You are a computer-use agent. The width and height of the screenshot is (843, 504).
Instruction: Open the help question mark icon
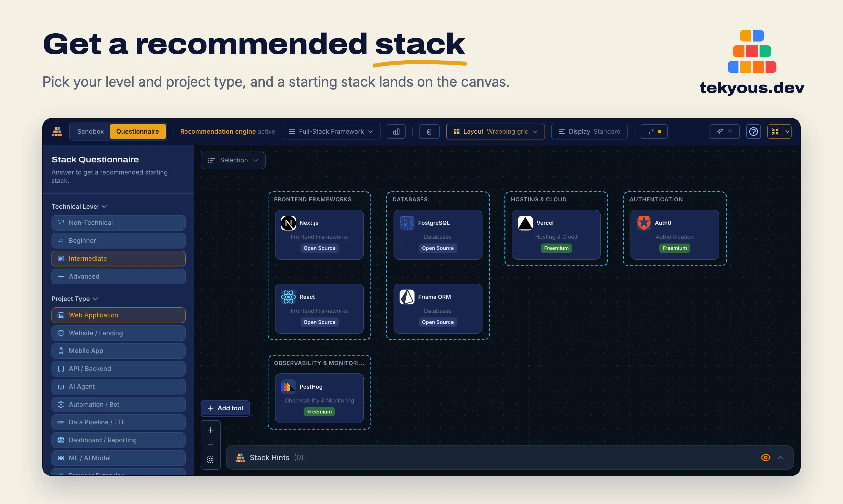point(753,132)
